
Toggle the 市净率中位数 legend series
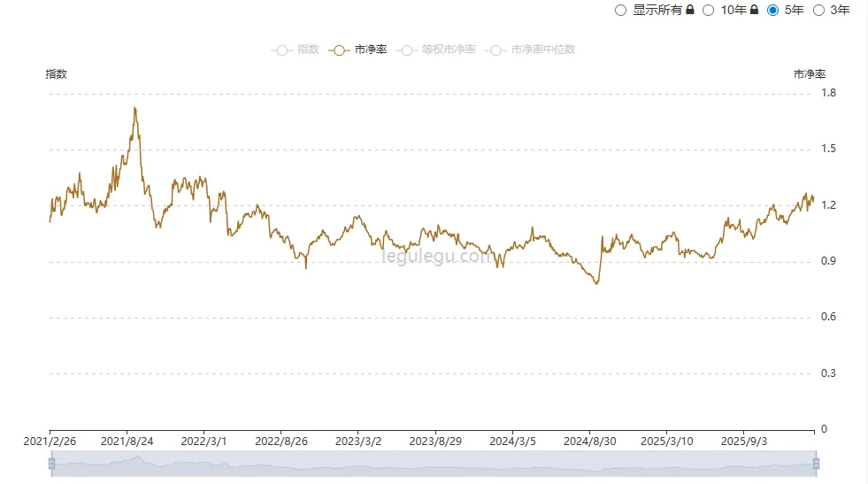[x=530, y=50]
